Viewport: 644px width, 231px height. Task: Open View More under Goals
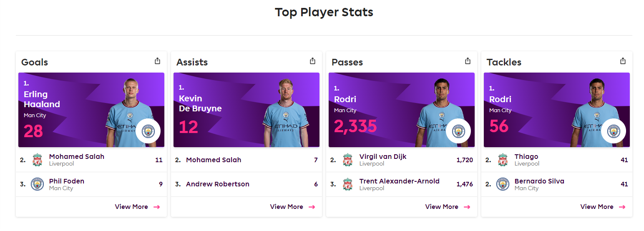[x=137, y=207]
